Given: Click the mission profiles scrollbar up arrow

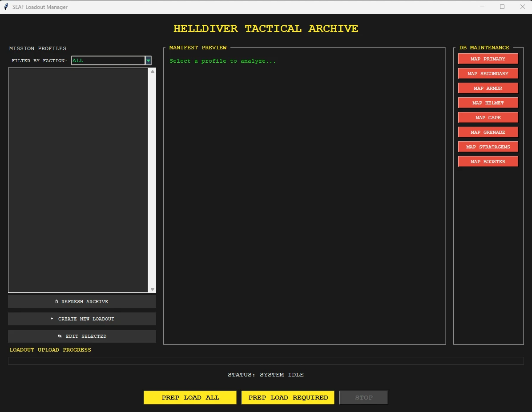Looking at the screenshot, I should [152, 72].
